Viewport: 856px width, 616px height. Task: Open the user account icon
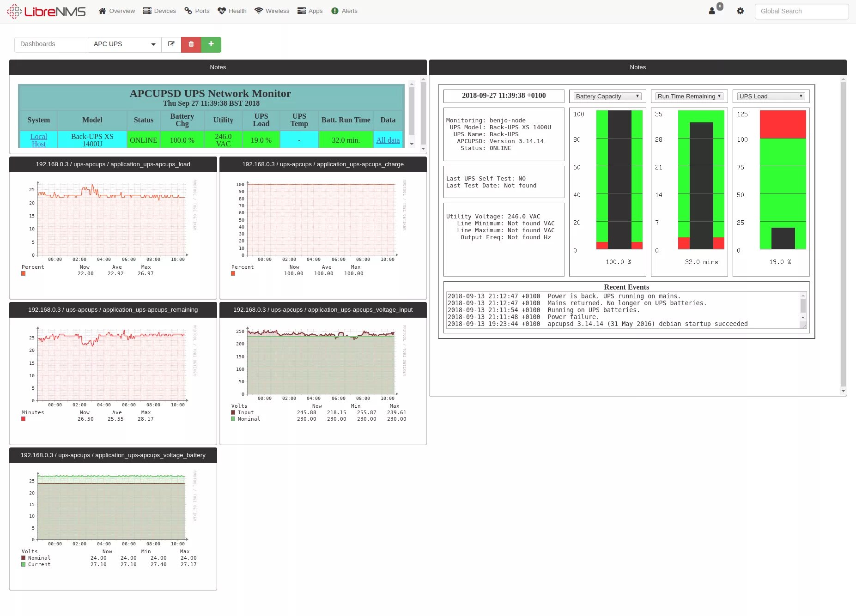click(712, 11)
